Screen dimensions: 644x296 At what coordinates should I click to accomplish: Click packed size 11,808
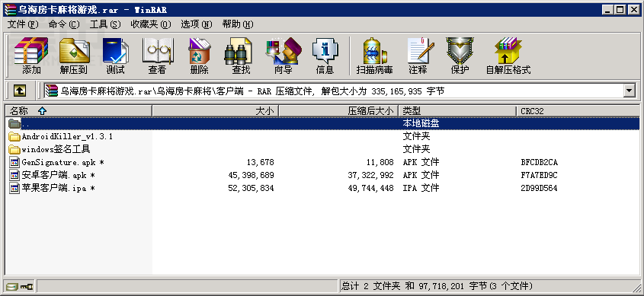pyautogui.click(x=380, y=162)
